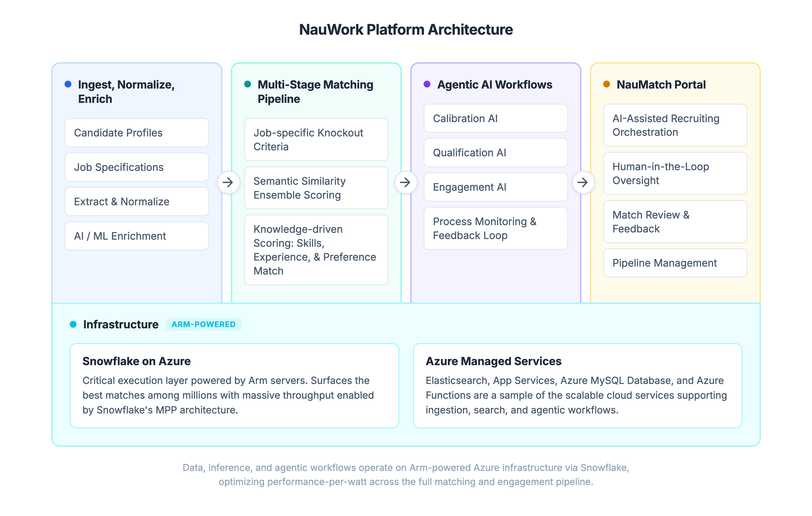Select the ARM-POWERED badge
Viewport: 812px width, 516px height.
pos(204,324)
